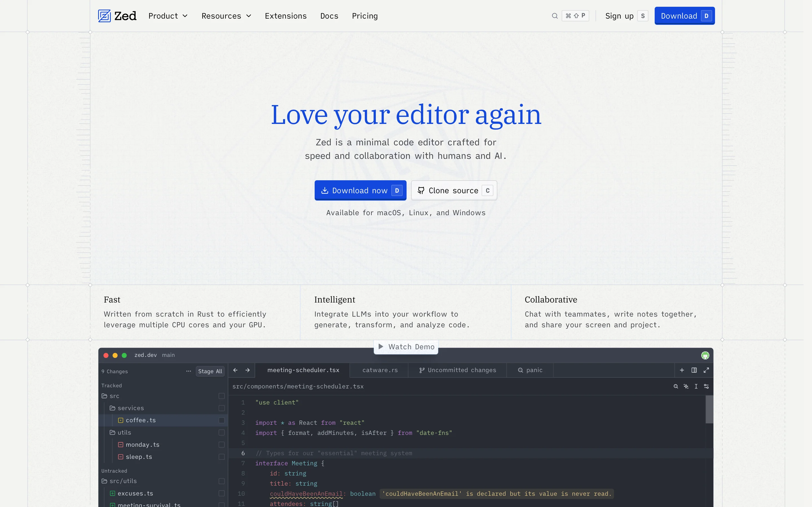Click the split pane icon in editor
This screenshot has height=507, width=812.
(x=694, y=370)
